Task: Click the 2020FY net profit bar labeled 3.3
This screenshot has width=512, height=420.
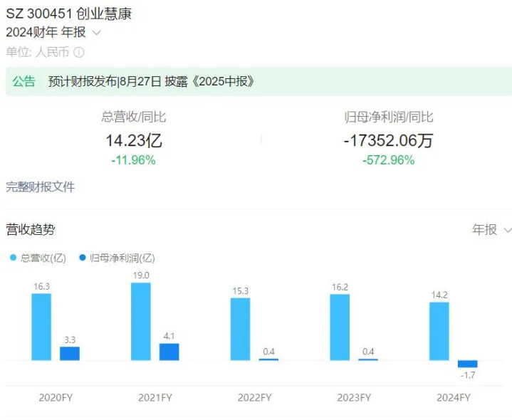Action: tap(70, 354)
